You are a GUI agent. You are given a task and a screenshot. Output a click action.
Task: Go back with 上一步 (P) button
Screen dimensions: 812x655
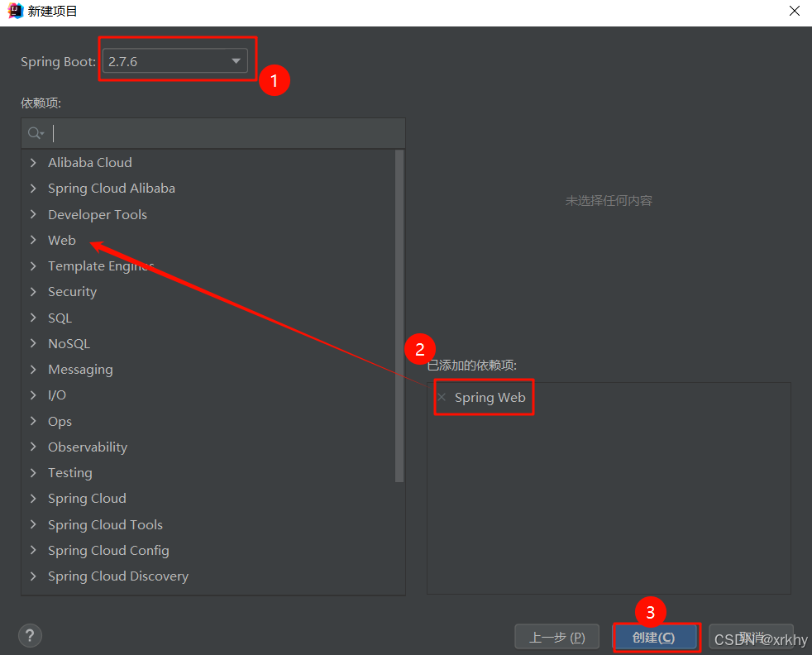tap(557, 637)
